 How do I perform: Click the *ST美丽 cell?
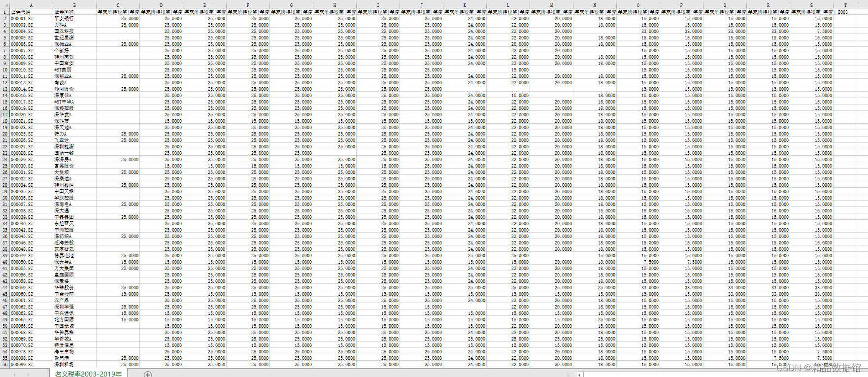75,69
